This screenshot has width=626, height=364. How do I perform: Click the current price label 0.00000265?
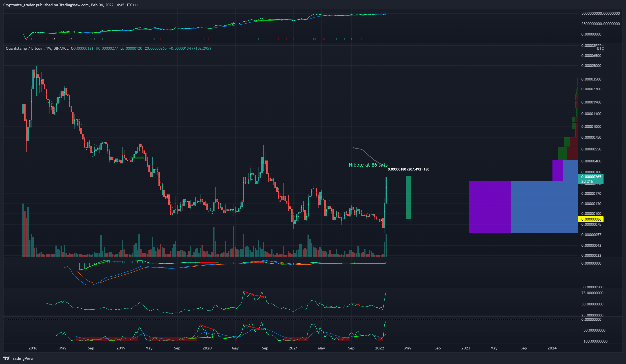pos(591,177)
